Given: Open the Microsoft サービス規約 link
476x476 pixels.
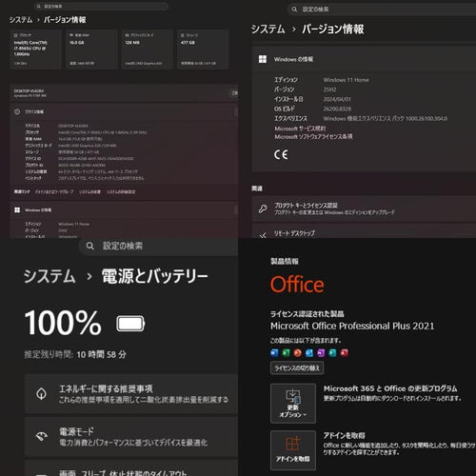Looking at the screenshot, I should pyautogui.click(x=300, y=129).
